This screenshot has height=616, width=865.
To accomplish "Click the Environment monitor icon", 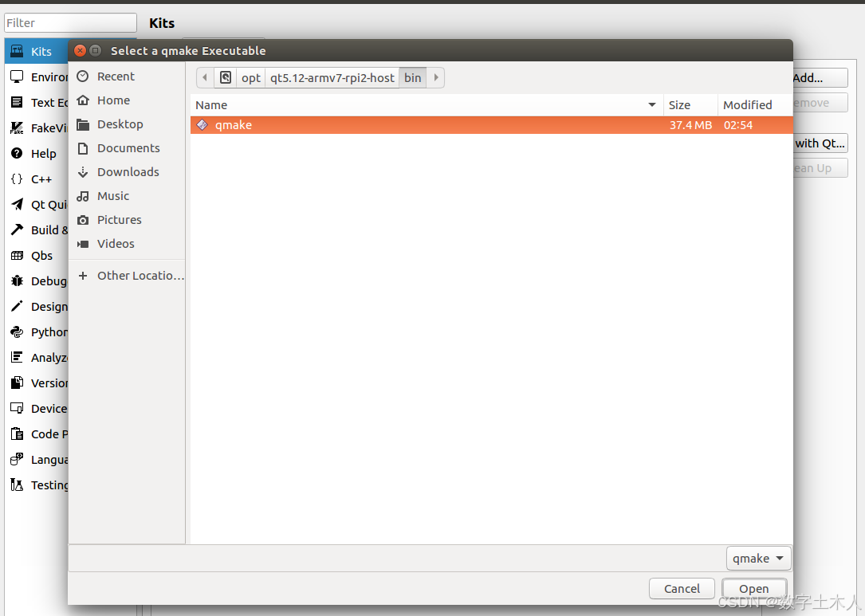I will pos(17,77).
